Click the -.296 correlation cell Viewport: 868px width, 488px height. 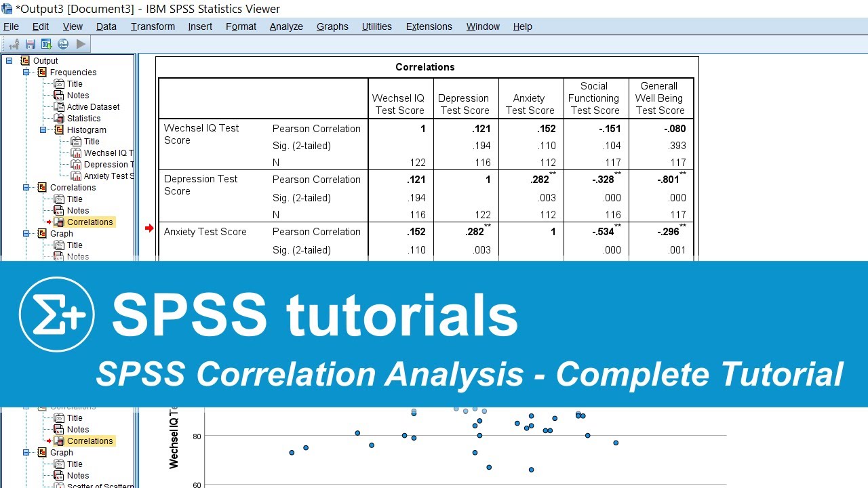(671, 232)
